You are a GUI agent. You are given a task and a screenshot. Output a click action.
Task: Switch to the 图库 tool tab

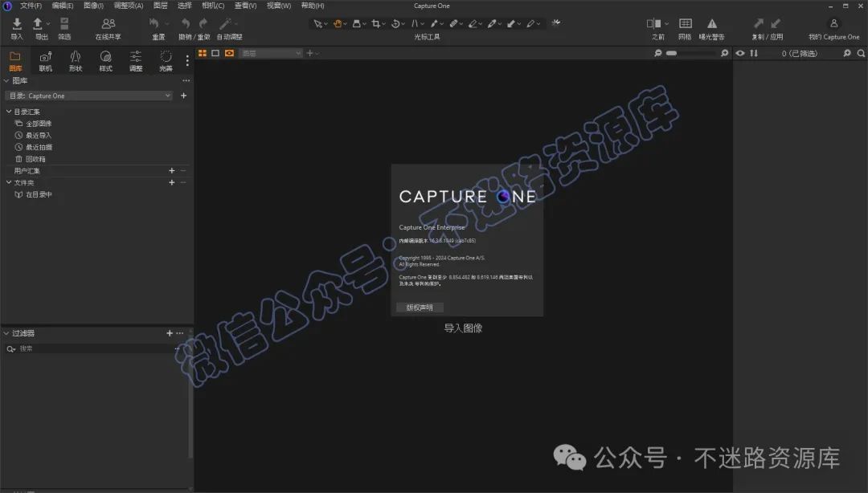point(15,61)
